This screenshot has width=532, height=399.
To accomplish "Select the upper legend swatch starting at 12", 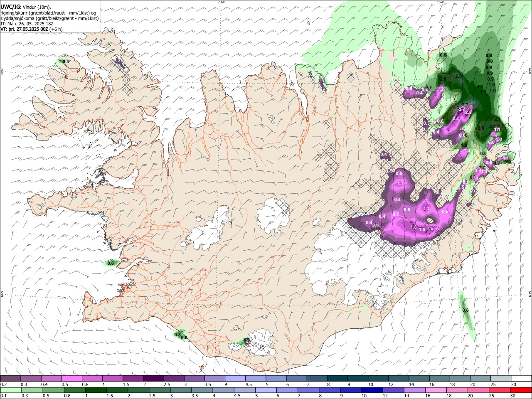I will point(398,379).
